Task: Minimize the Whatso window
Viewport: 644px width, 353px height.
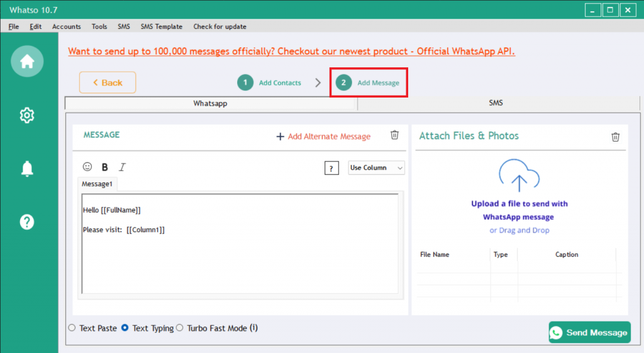Action: [x=592, y=10]
